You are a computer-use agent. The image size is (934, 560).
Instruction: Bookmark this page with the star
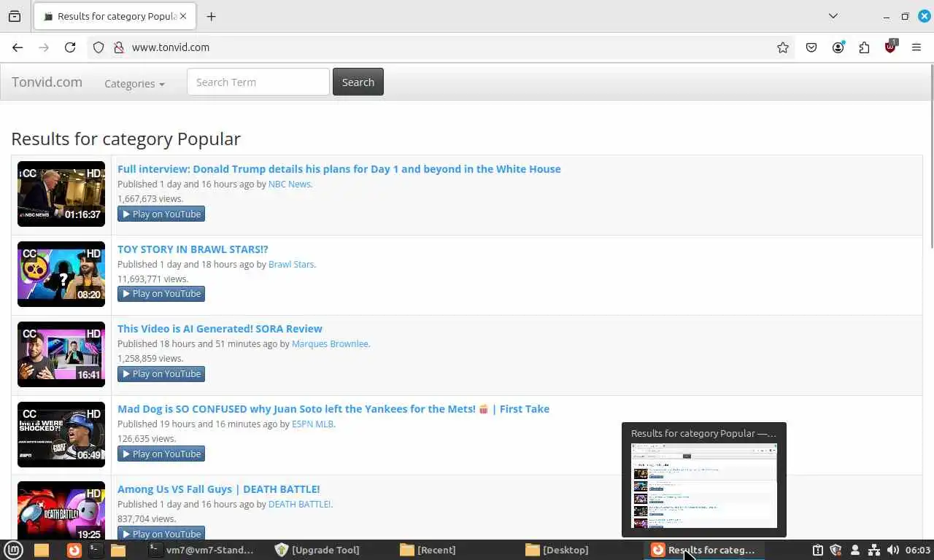[x=783, y=47]
